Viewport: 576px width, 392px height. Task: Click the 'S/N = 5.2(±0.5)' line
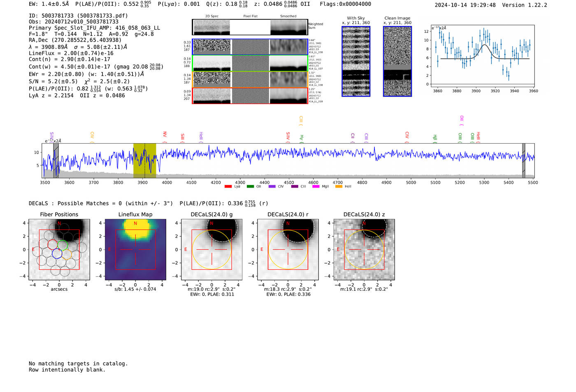click(x=79, y=81)
